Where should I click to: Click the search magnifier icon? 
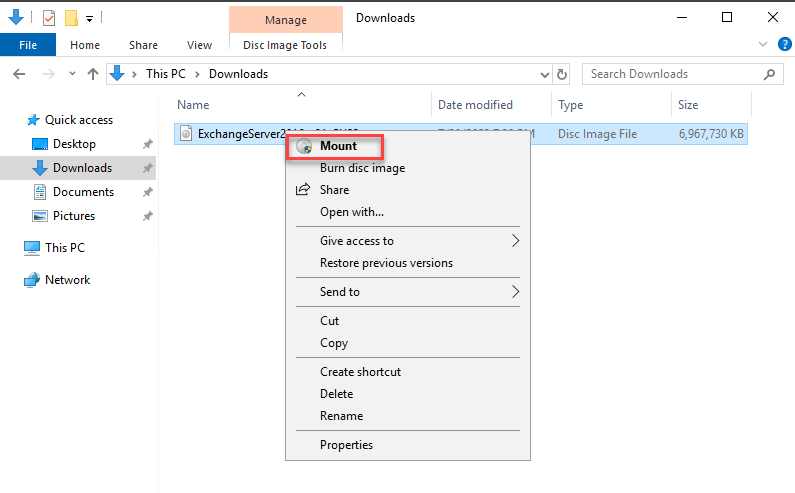click(x=770, y=74)
